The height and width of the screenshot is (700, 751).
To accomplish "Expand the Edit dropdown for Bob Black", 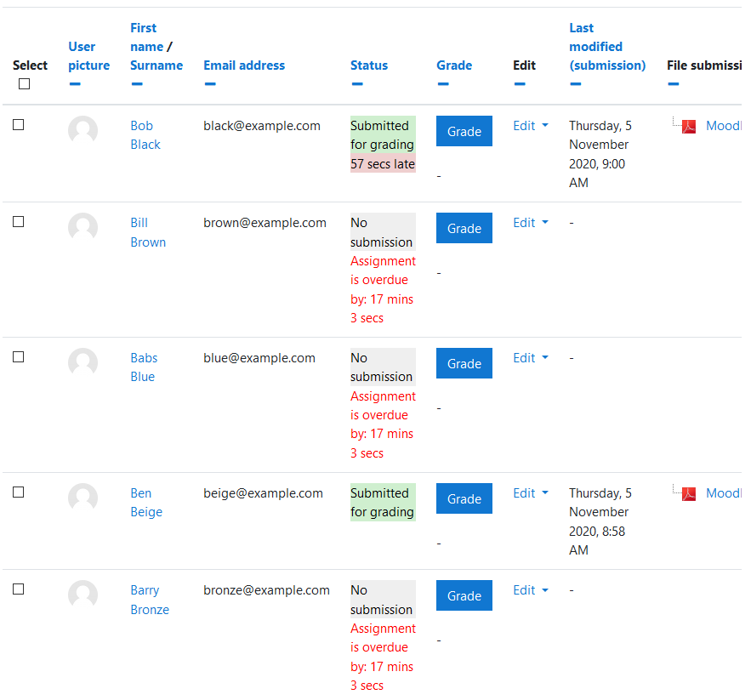I will (x=530, y=126).
